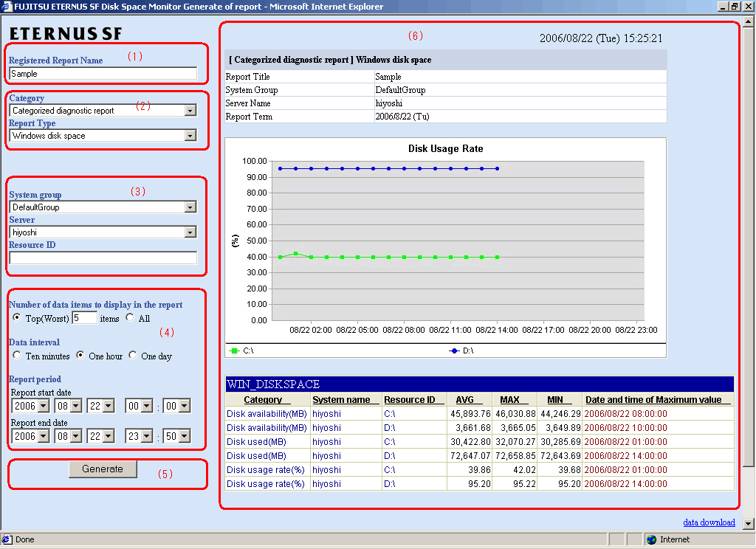Click the ETERNUS SF logo
Viewport: 756px width, 549px height.
66,33
